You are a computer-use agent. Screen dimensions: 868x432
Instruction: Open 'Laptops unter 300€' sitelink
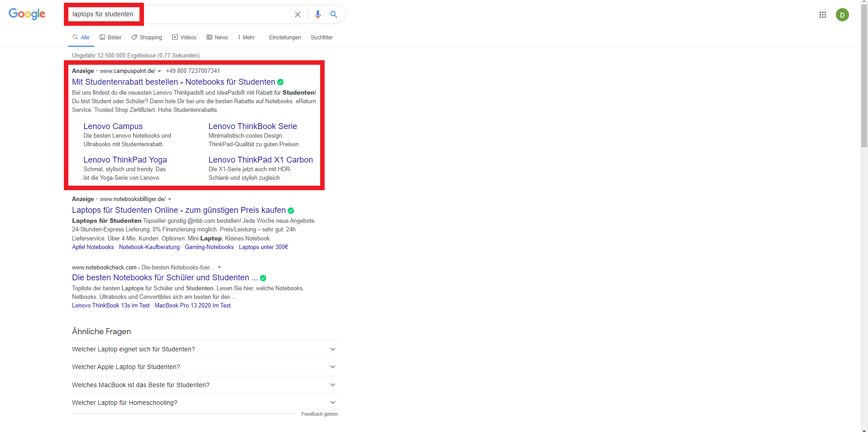(264, 247)
